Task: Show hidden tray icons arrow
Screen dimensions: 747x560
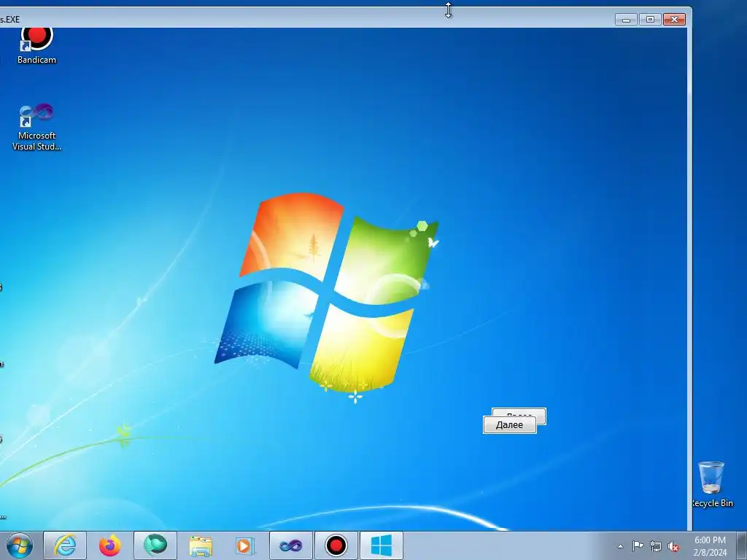Action: (x=620, y=546)
